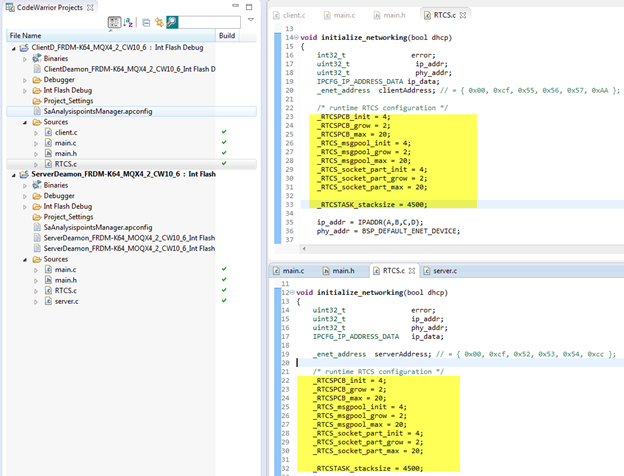Expand the Debugger folder under ClientD project

(x=25, y=80)
